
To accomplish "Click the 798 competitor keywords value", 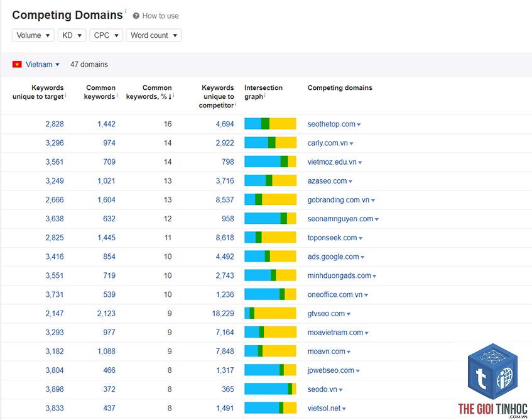I will (228, 162).
